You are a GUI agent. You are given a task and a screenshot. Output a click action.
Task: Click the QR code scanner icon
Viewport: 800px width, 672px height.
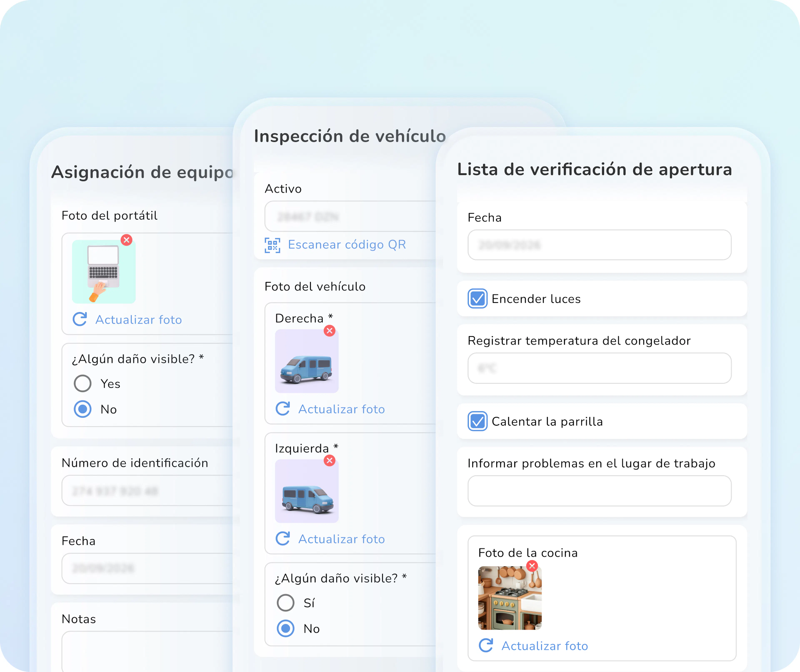(x=272, y=245)
